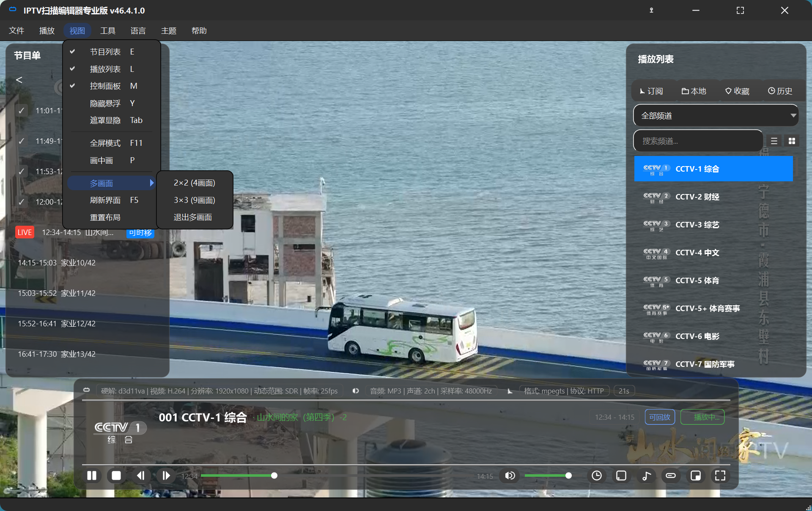Focus the 搜索频道 search field
Image resolution: width=812 pixels, height=511 pixels.
698,141
